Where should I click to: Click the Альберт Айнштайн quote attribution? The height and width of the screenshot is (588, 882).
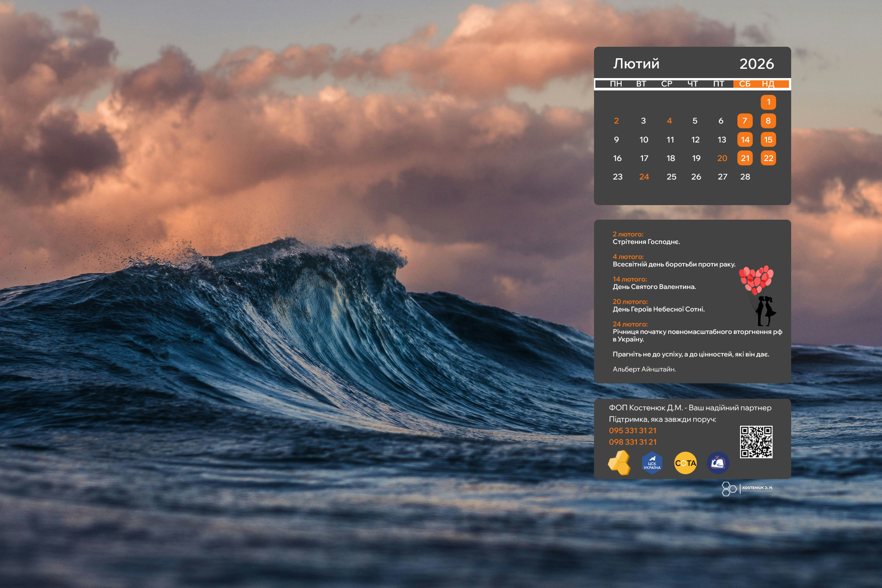[644, 369]
